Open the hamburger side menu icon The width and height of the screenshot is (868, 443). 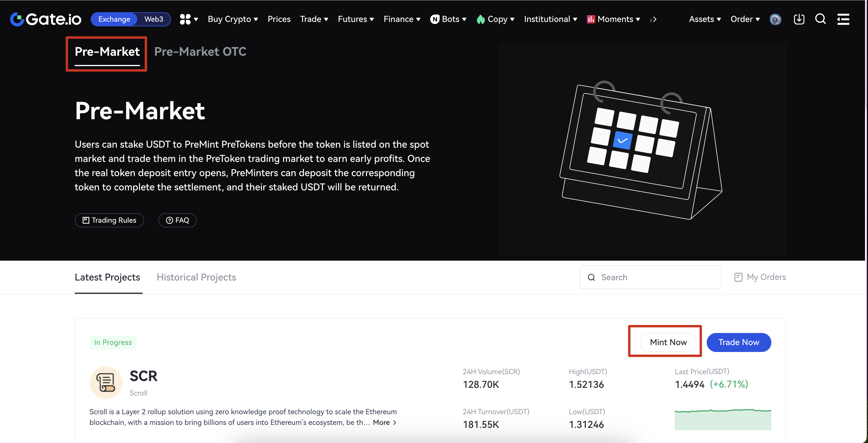point(843,19)
